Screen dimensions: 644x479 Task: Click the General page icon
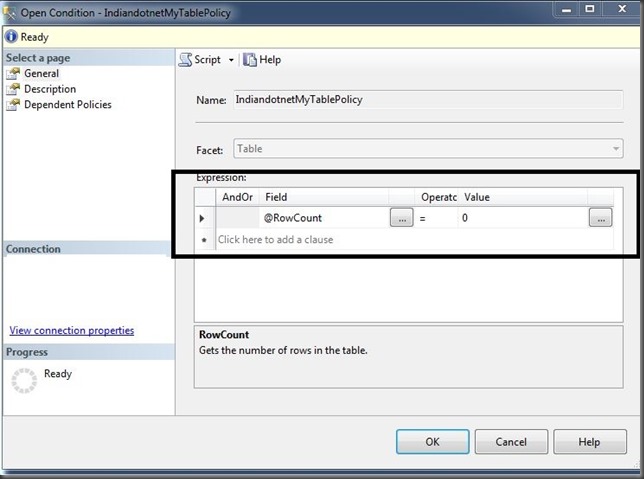click(13, 74)
